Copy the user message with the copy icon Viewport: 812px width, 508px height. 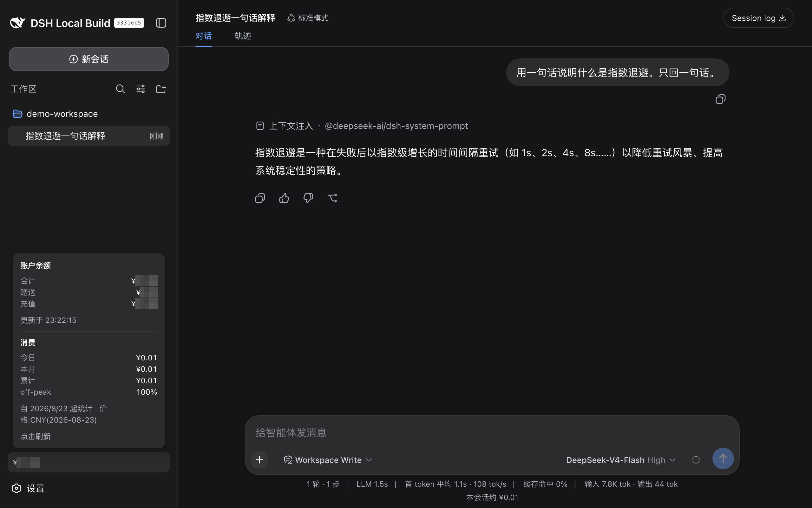coord(720,99)
